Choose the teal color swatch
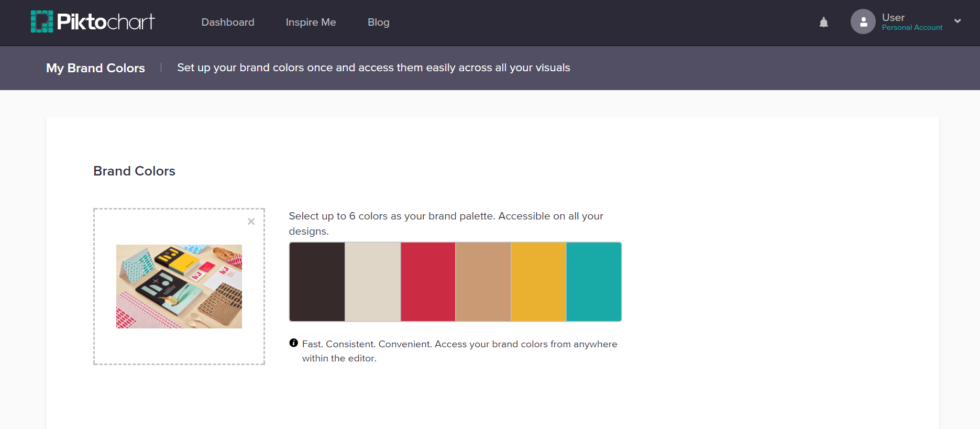The width and height of the screenshot is (980, 429). point(594,282)
